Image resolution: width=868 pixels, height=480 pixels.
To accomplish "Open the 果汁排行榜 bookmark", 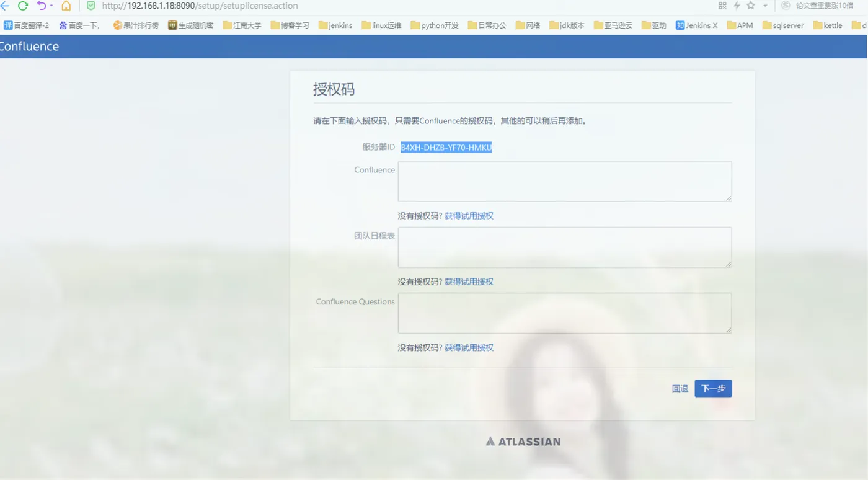I will [x=136, y=25].
